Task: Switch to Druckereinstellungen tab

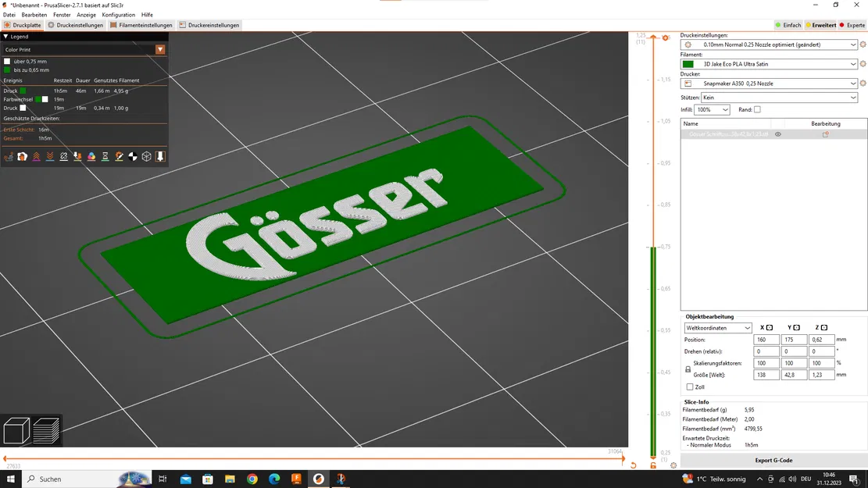Action: click(x=209, y=25)
